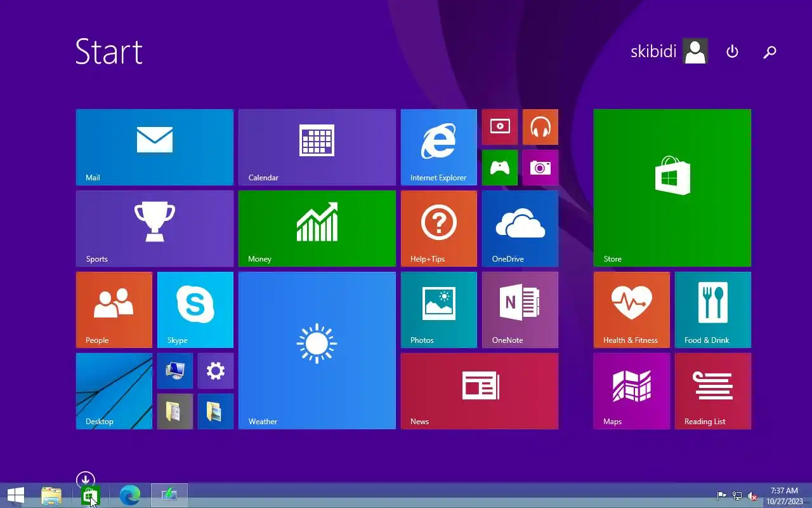Click the Windows Start button on the taskbar
Viewport: 812px width, 508px height.
click(15, 495)
